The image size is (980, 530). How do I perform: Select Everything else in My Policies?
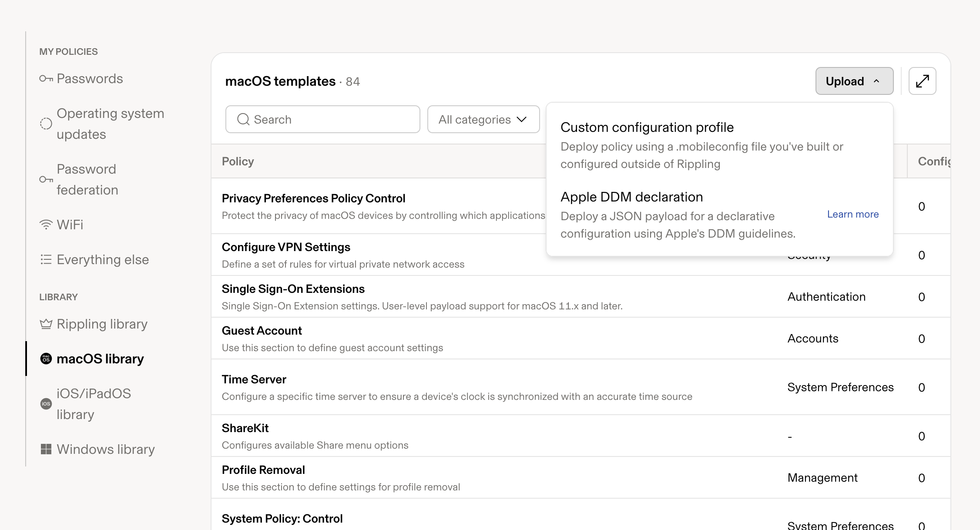point(103,260)
